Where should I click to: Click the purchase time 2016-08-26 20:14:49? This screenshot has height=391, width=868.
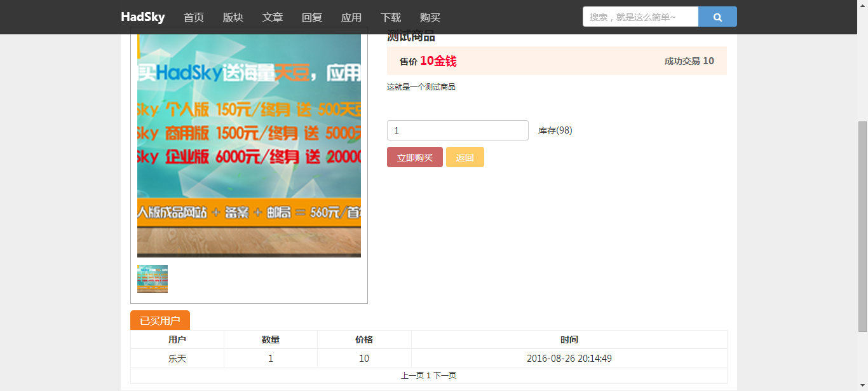tap(569, 359)
